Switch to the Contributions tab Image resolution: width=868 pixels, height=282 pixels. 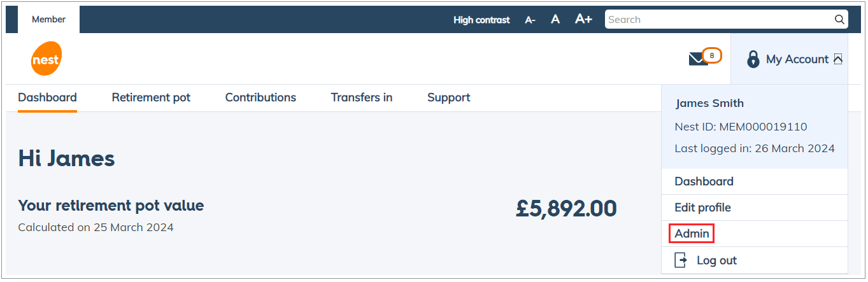pyautogui.click(x=260, y=97)
